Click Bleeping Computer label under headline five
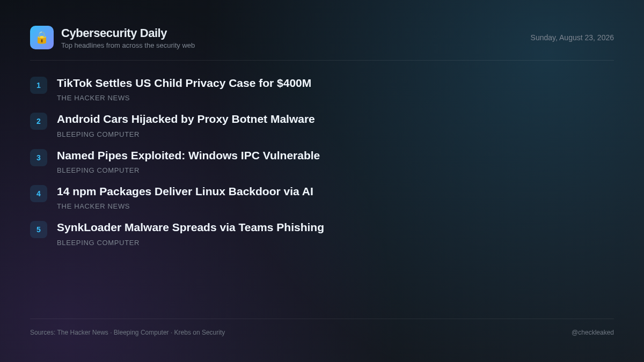Viewport: 644px width, 362px height. (x=98, y=243)
